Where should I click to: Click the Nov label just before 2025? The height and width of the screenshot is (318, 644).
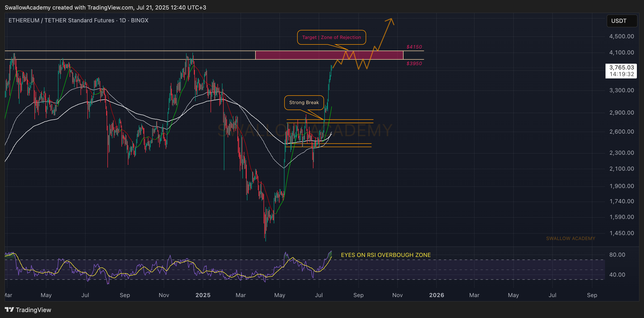pyautogui.click(x=164, y=295)
